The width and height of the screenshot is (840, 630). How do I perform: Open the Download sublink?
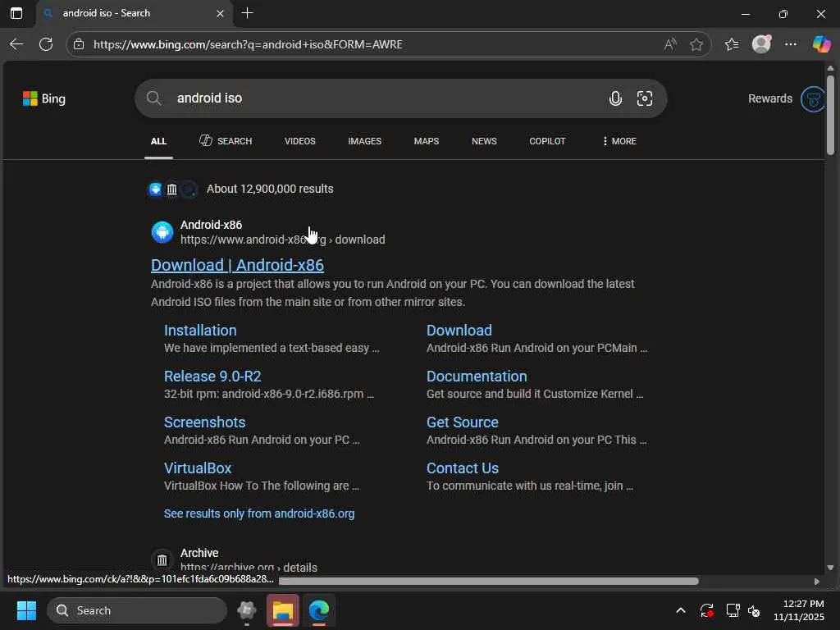coord(459,331)
